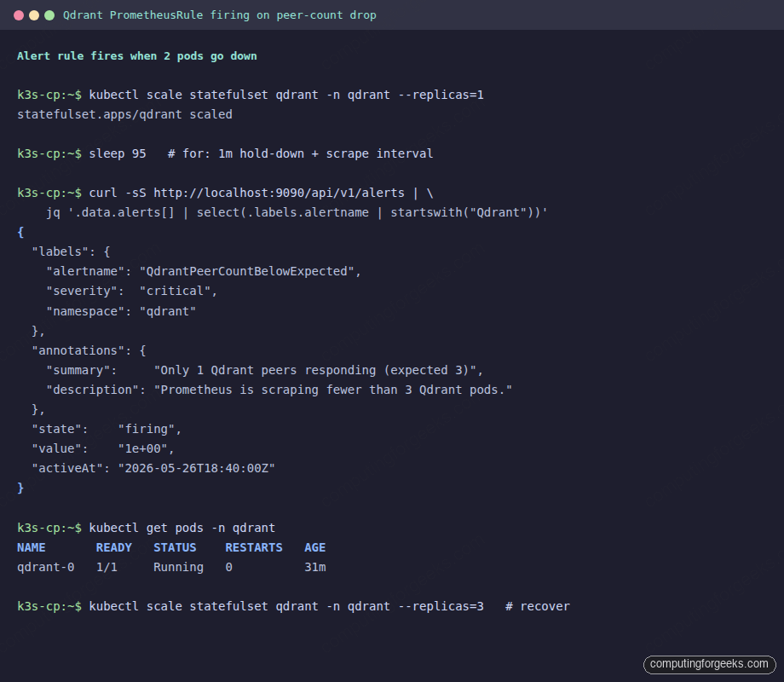Click the AGE column header
784x682 pixels.
(315, 547)
